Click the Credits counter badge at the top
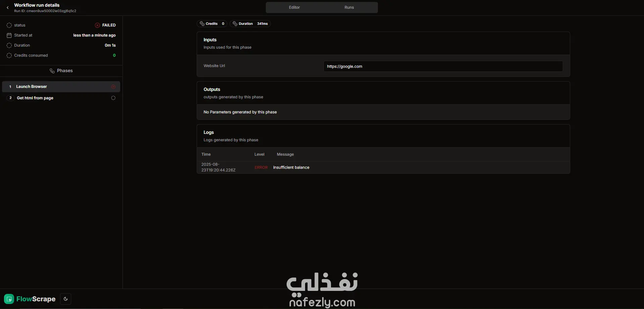This screenshot has height=309, width=644. click(212, 23)
